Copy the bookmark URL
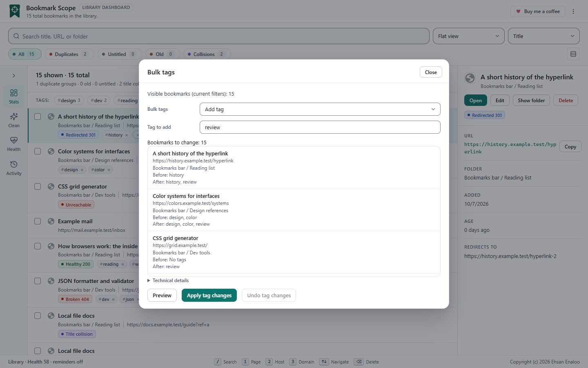Viewport: 588px width, 368px height. [x=570, y=147]
